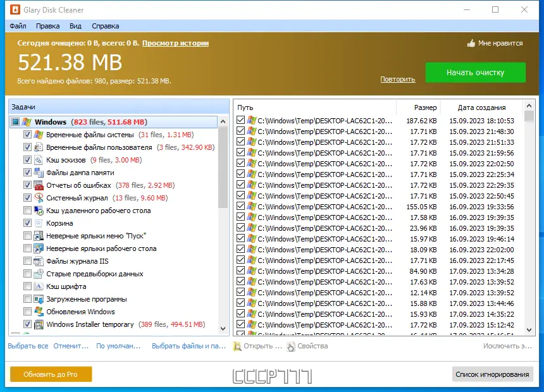Open the Вид menu
The height and width of the screenshot is (392, 544).
click(75, 26)
